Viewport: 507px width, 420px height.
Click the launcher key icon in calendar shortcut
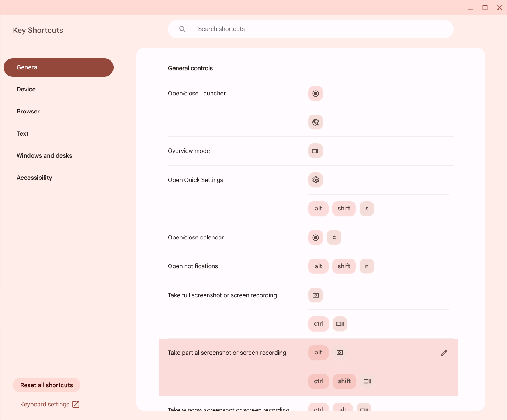[316, 238]
